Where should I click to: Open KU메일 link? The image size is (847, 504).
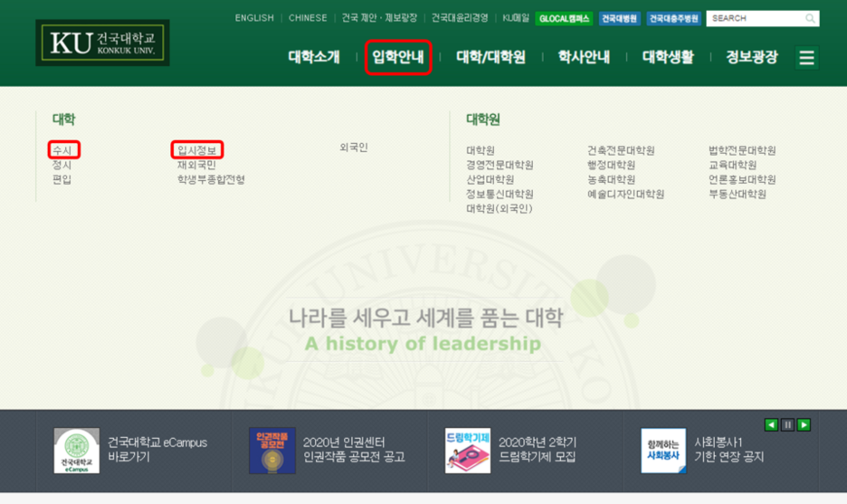coord(516,18)
